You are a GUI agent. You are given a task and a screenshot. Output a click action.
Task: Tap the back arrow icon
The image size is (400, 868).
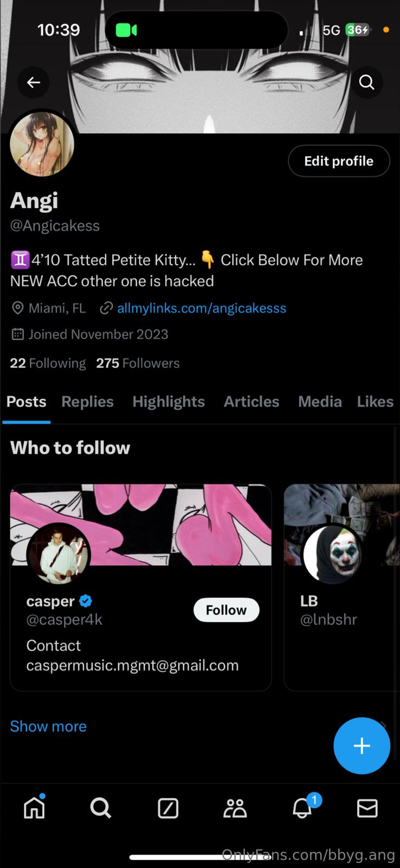34,82
